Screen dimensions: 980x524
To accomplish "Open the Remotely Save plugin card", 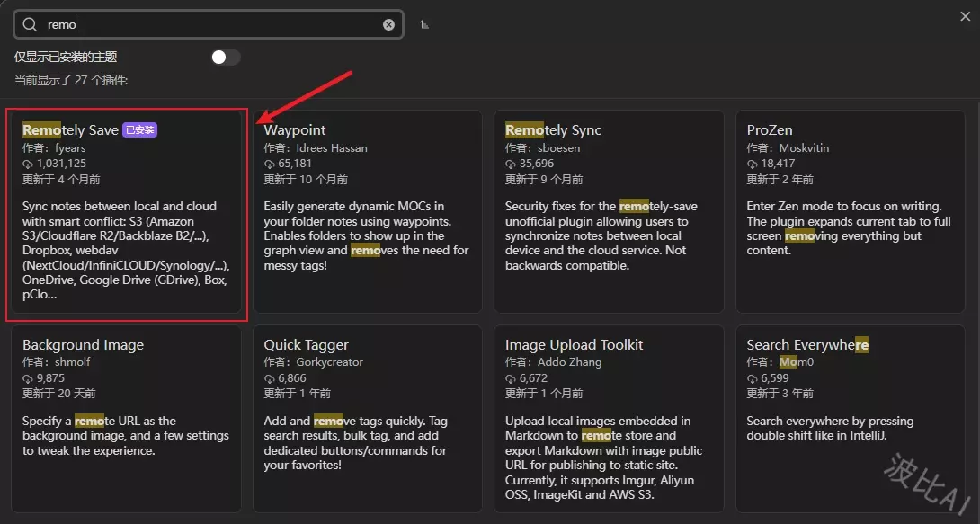I will [x=126, y=212].
